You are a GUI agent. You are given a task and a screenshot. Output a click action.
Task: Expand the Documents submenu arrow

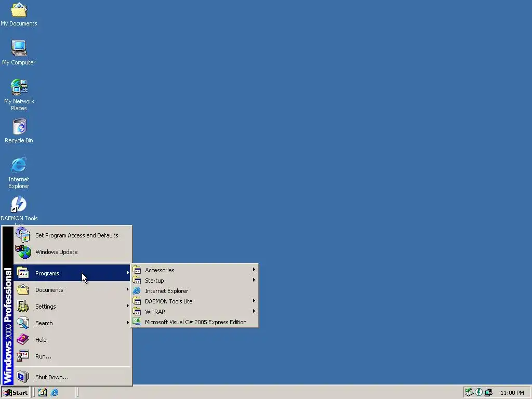tap(128, 289)
